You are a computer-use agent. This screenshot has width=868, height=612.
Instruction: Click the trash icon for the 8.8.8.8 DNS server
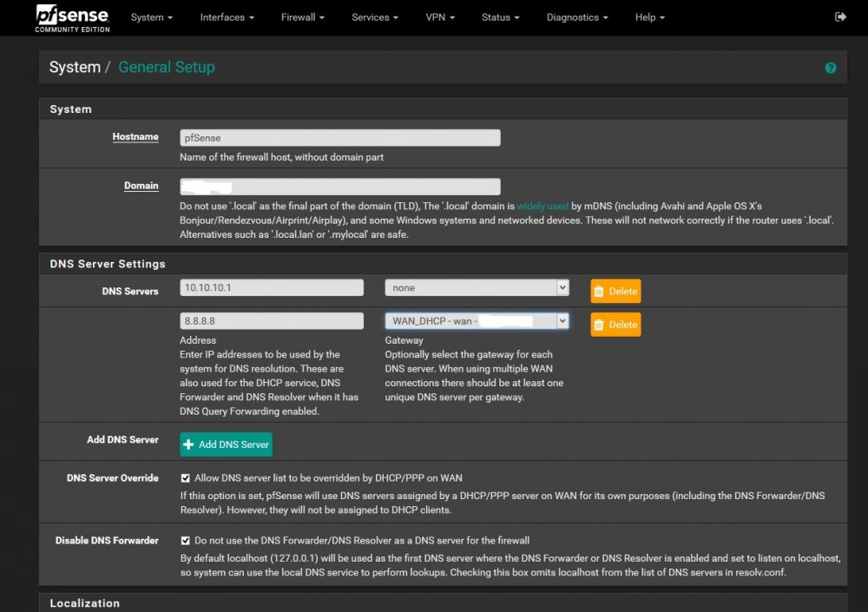tap(598, 325)
